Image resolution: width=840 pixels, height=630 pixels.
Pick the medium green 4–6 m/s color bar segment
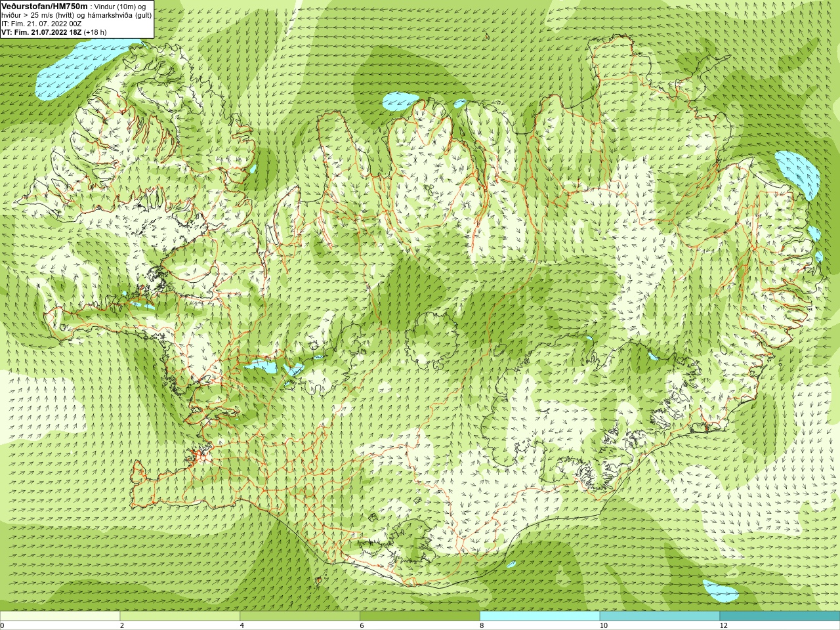coord(300,616)
